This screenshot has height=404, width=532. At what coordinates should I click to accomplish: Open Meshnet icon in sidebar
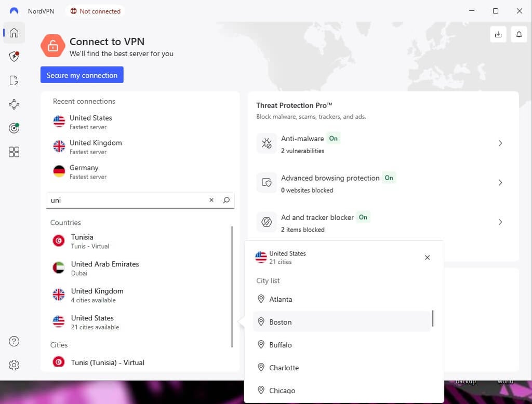tap(14, 104)
